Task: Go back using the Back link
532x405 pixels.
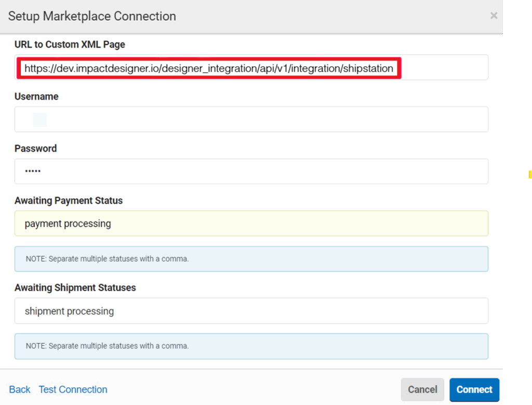Action: [x=20, y=389]
